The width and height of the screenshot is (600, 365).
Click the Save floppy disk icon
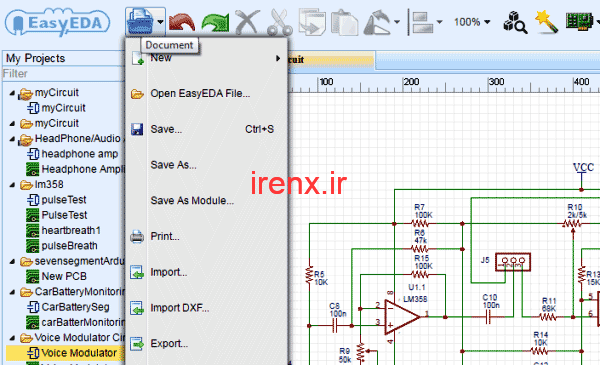(137, 129)
